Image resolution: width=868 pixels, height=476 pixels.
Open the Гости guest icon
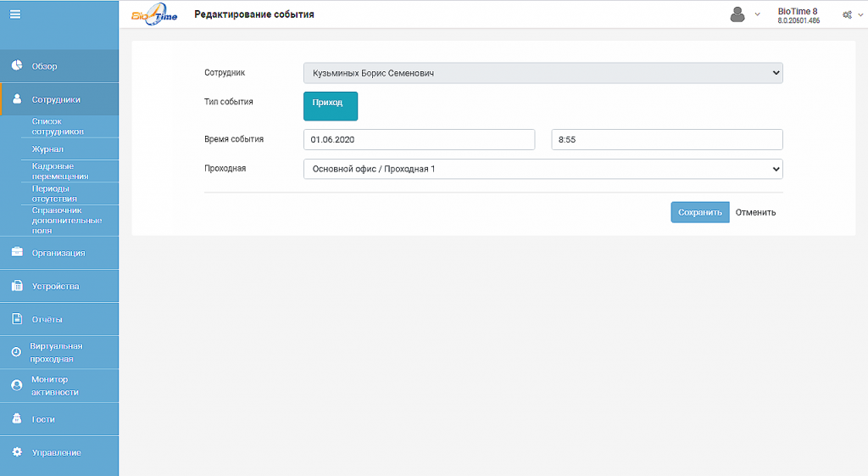(17, 418)
